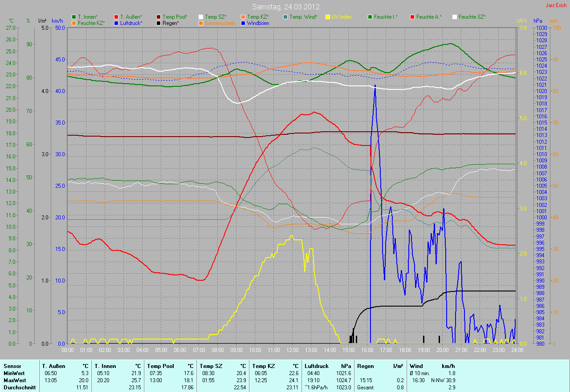
Task: Click the 'l/m²' axis unit label above the chart
Action: tap(42, 21)
